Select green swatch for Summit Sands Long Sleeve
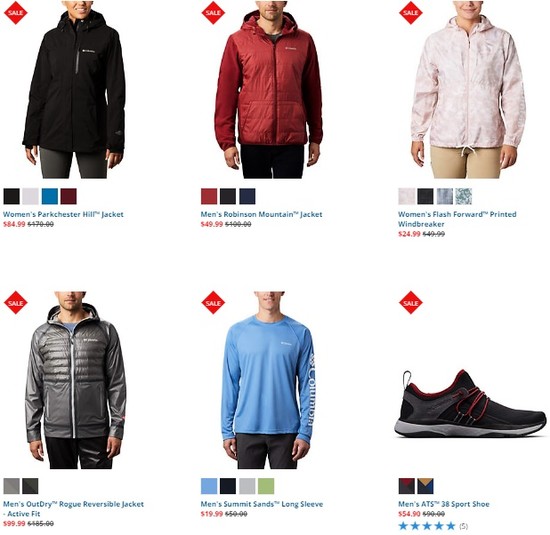 click(x=266, y=486)
